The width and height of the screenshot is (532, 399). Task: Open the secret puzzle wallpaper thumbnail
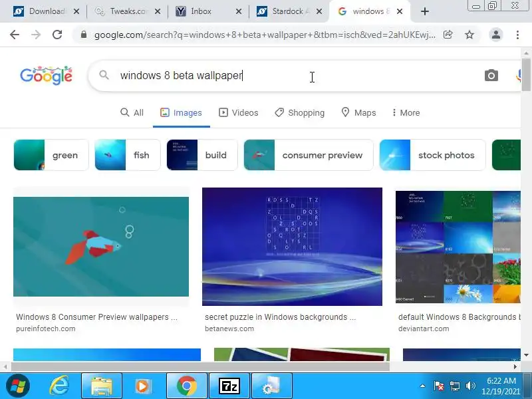[x=292, y=247]
